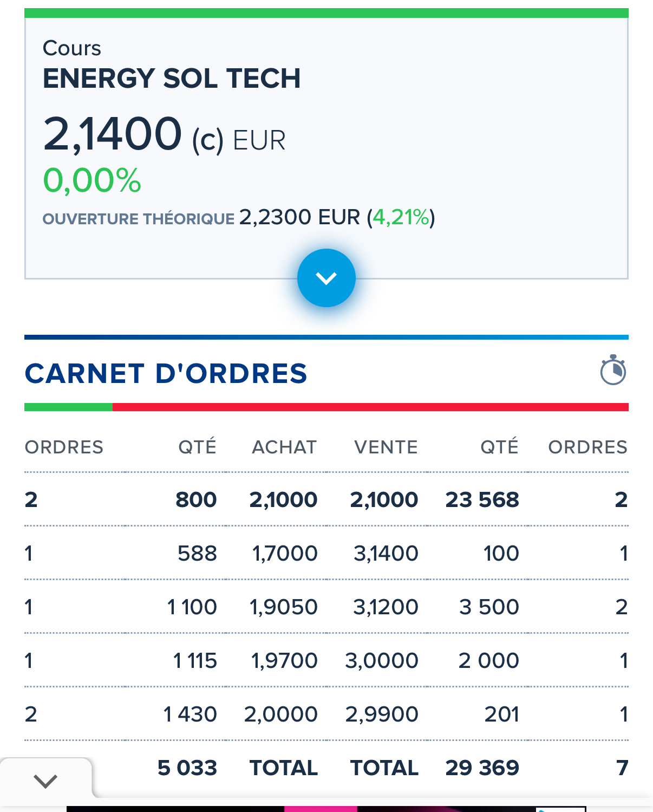Click the sell quantity 23 568
Image resolution: width=653 pixels, height=812 pixels.
[x=482, y=499]
